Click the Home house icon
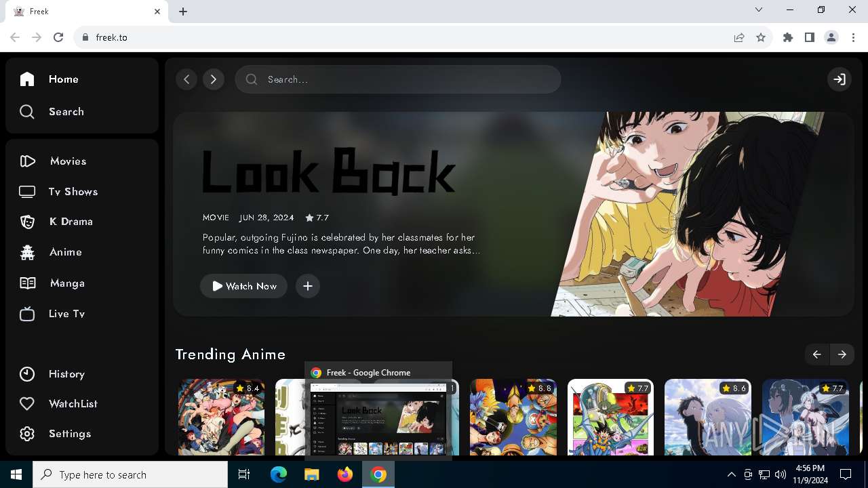 (x=27, y=79)
